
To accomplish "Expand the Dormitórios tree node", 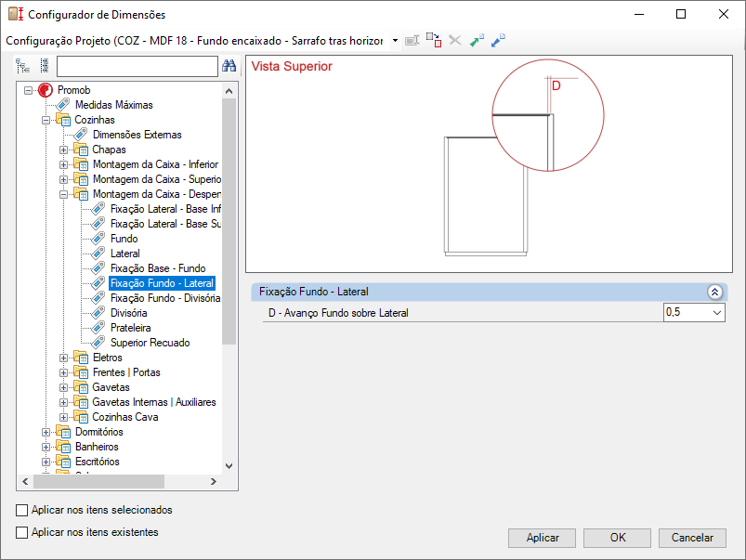I will pyautogui.click(x=46, y=432).
